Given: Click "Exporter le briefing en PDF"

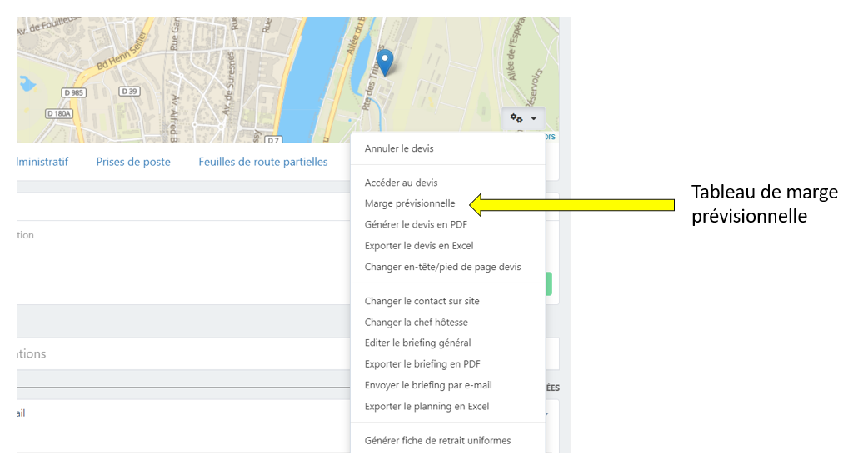Looking at the screenshot, I should pyautogui.click(x=422, y=364).
